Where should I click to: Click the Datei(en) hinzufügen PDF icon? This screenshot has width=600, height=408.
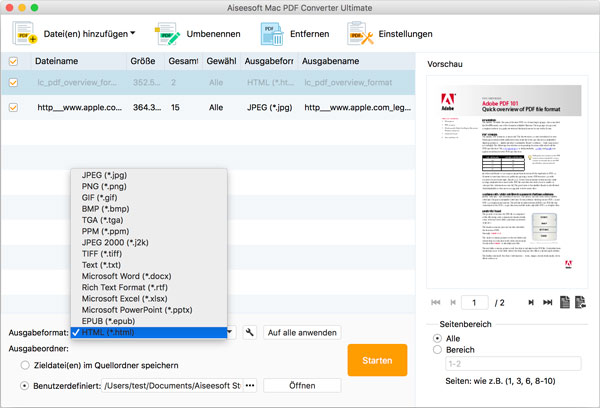(x=25, y=34)
